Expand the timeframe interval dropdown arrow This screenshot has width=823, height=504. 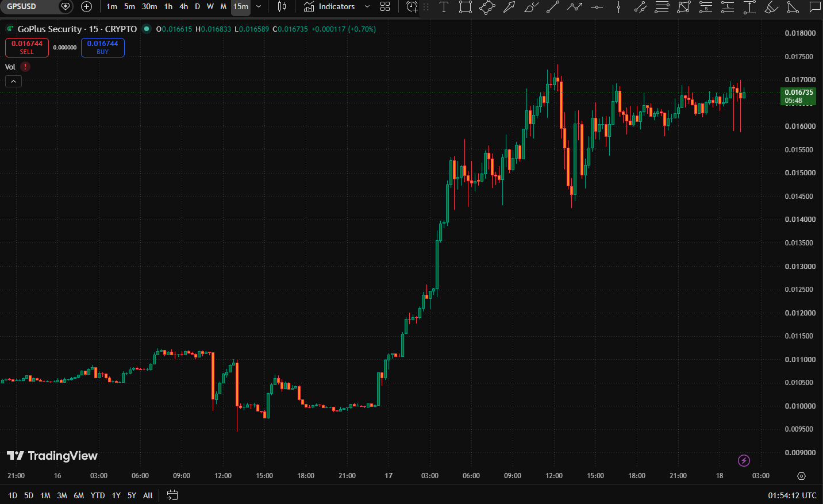pos(259,7)
